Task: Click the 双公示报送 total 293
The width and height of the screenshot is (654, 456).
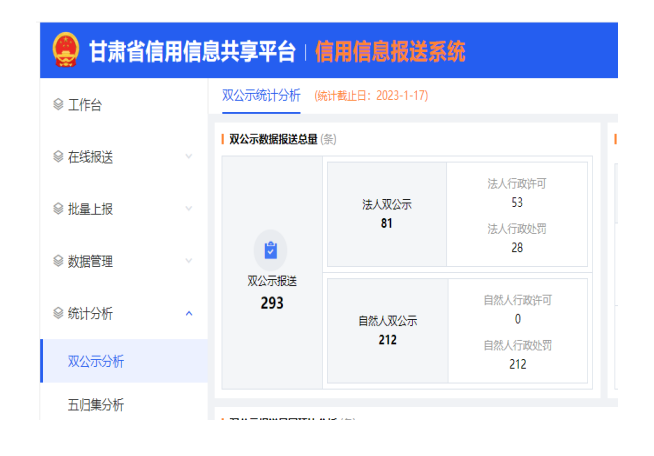Action: click(272, 303)
